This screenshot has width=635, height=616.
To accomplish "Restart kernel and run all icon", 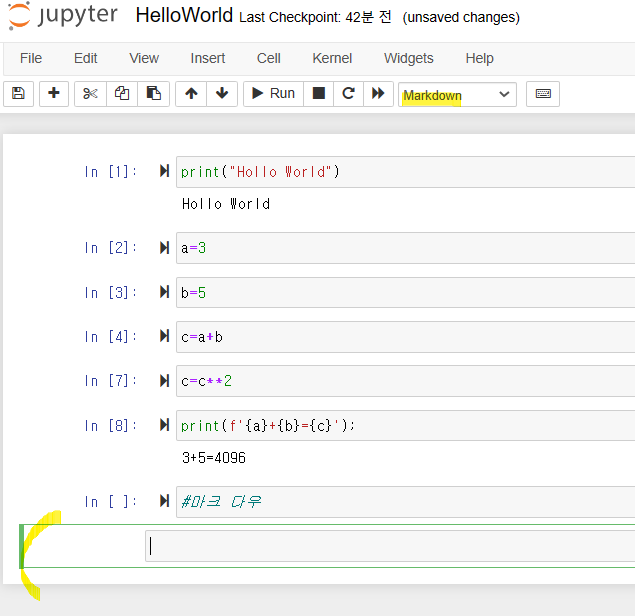I will coord(378,94).
